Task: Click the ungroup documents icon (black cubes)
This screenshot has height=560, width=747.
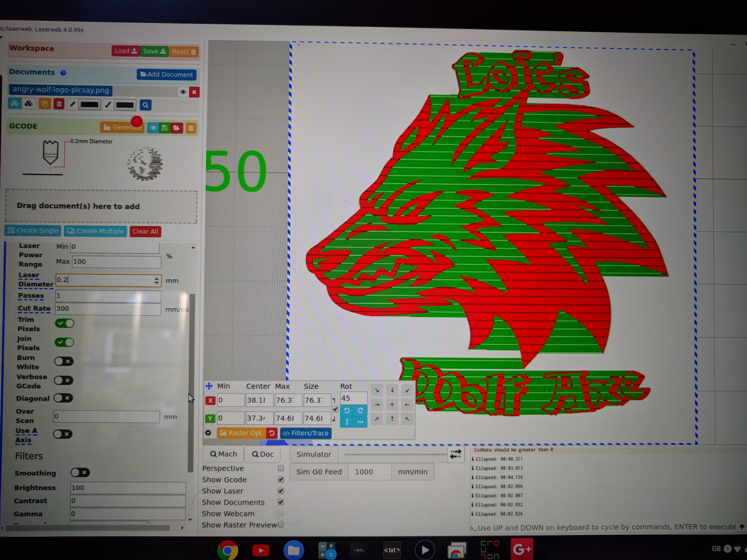Action: pos(29,104)
